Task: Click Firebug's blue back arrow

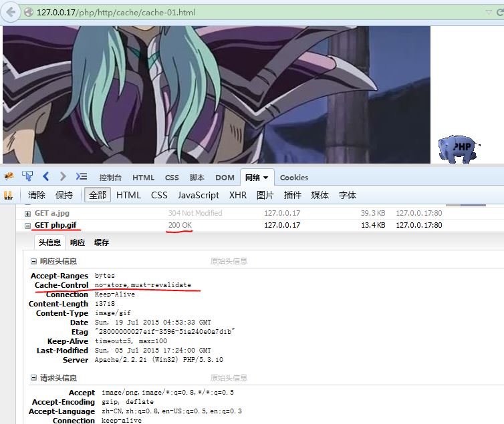Action: 46,176
